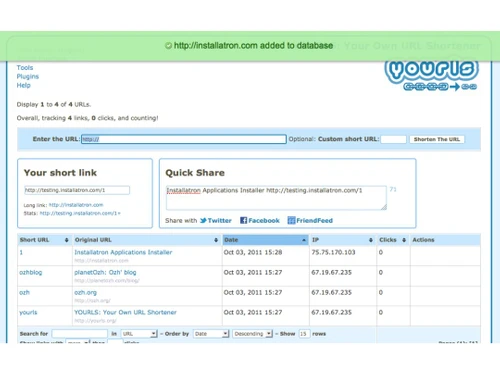Viewport: 500px width, 375px height.
Task: Sort by Clicks column arrow
Action: [404, 240]
